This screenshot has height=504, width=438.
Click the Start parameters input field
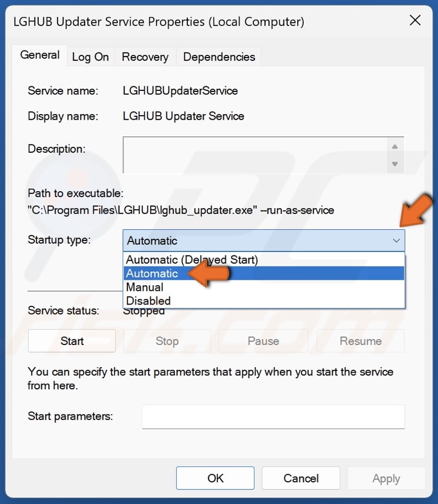273,416
